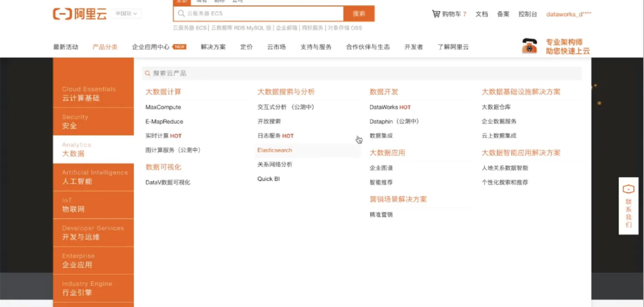
Task: Click the orange 搜索 button
Action: (359, 14)
